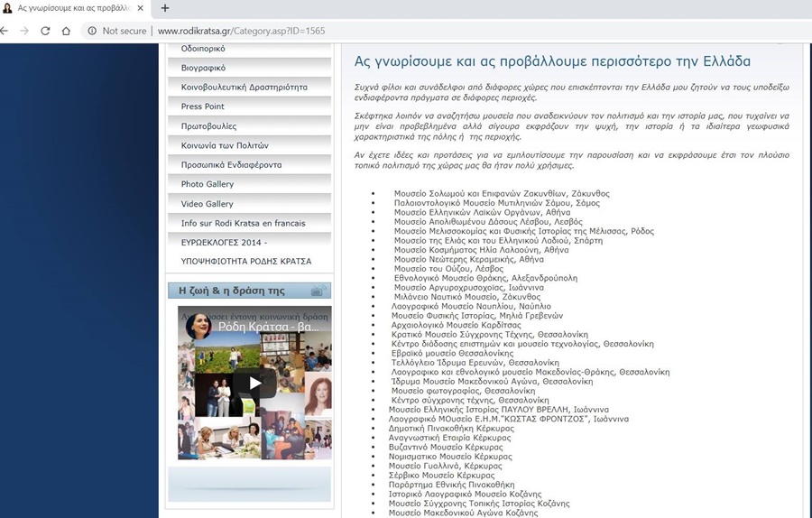The width and height of the screenshot is (812, 518).
Task: Open the Press Point menu item
Action: pyautogui.click(x=203, y=106)
